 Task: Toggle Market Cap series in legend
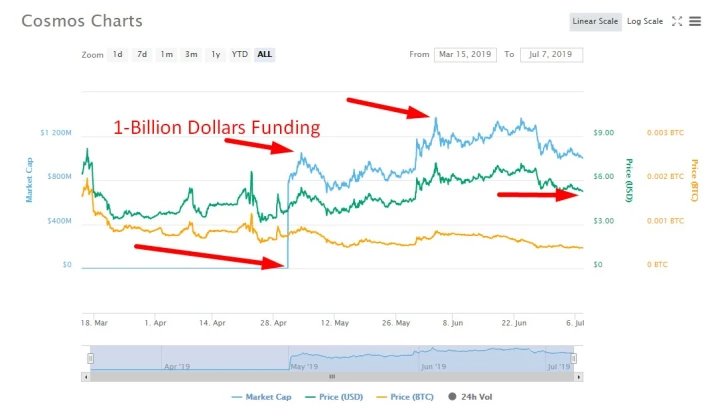(261, 397)
